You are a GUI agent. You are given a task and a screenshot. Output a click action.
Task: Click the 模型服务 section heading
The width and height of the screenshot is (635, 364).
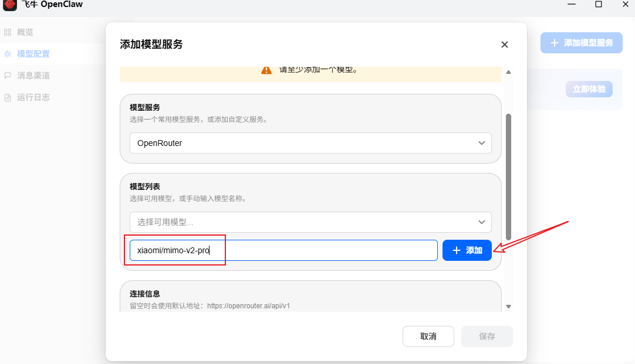pos(144,108)
